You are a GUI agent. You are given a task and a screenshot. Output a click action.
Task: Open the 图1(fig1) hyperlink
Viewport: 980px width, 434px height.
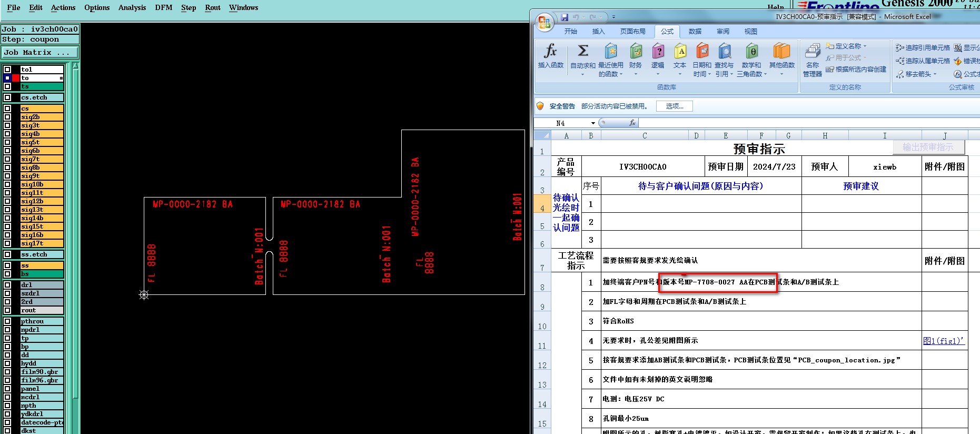(x=944, y=341)
